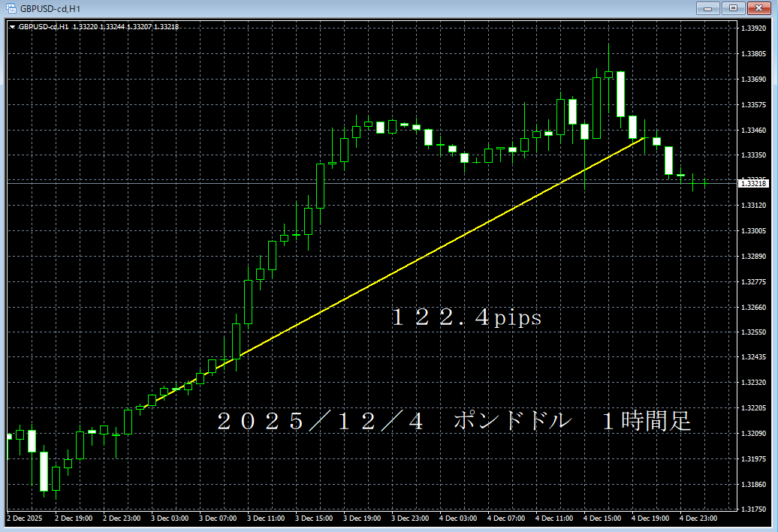Click the 122.4pips text label
This screenshot has height=532, width=778.
(x=466, y=318)
